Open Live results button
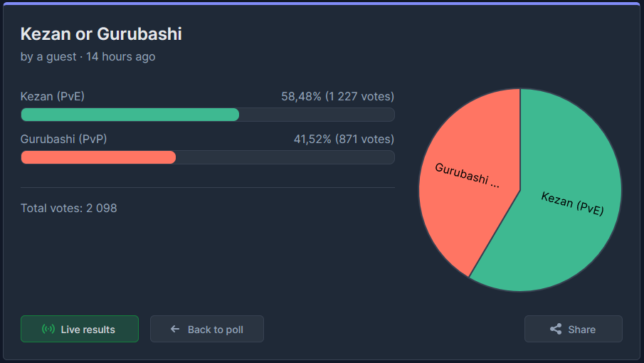This screenshot has width=644, height=363. 80,329
